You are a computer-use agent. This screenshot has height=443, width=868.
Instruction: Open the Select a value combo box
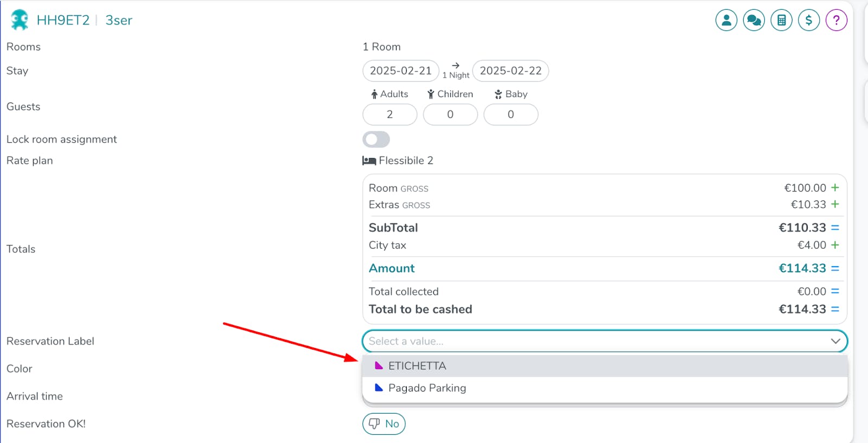597,341
